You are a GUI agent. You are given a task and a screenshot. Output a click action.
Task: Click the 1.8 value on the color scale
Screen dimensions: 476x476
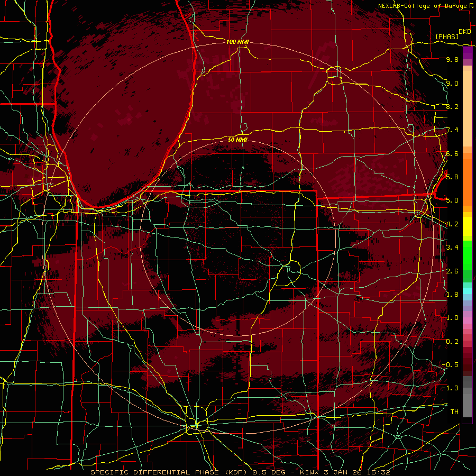(x=452, y=295)
